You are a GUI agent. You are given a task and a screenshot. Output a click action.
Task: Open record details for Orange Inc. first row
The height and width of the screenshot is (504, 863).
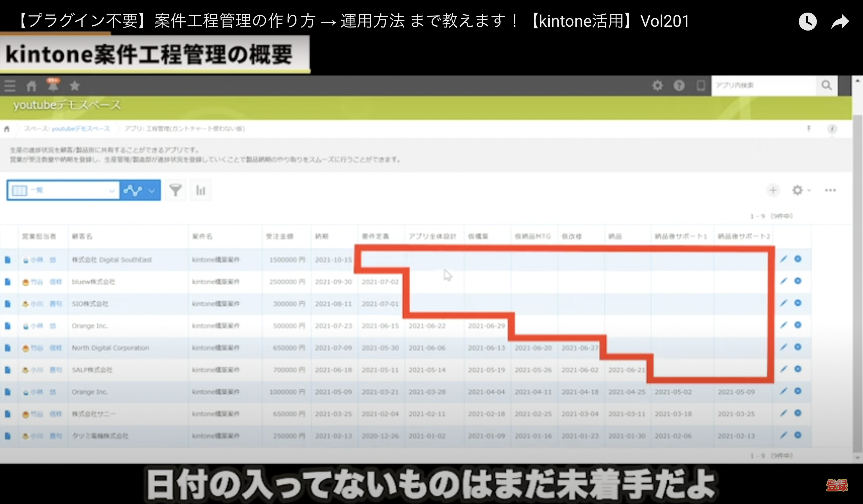pos(7,326)
